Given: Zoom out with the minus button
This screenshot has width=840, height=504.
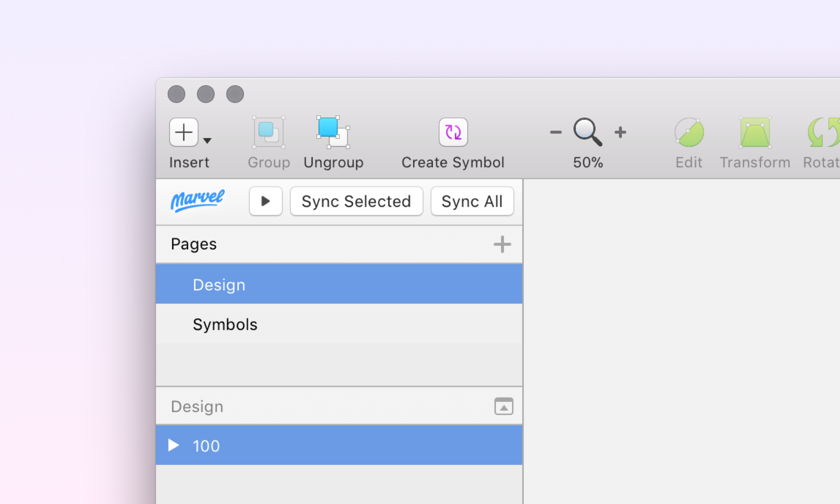Looking at the screenshot, I should click(555, 132).
